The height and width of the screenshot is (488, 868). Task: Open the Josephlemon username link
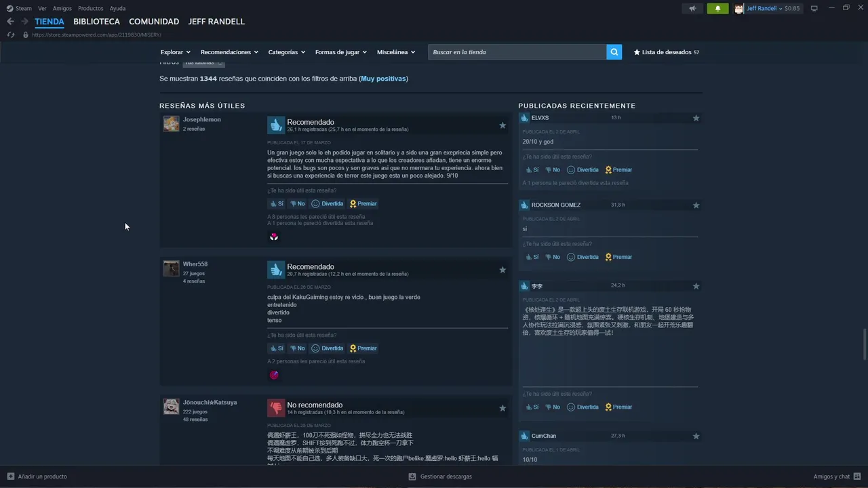click(x=201, y=119)
